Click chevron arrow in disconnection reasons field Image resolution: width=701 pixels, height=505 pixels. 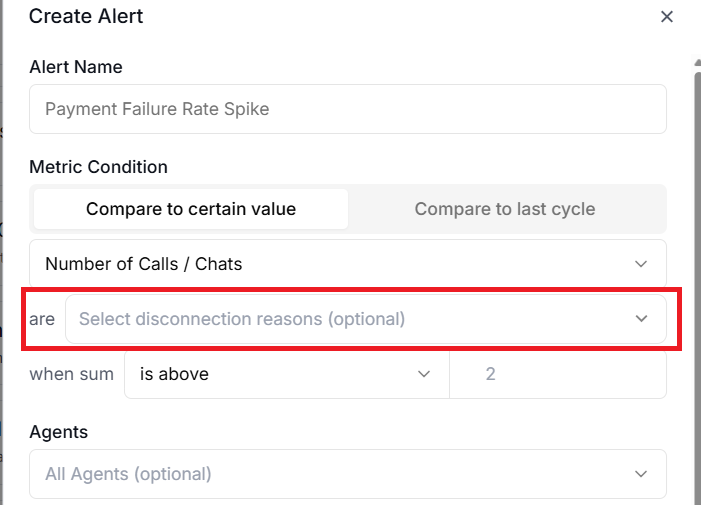(x=641, y=319)
